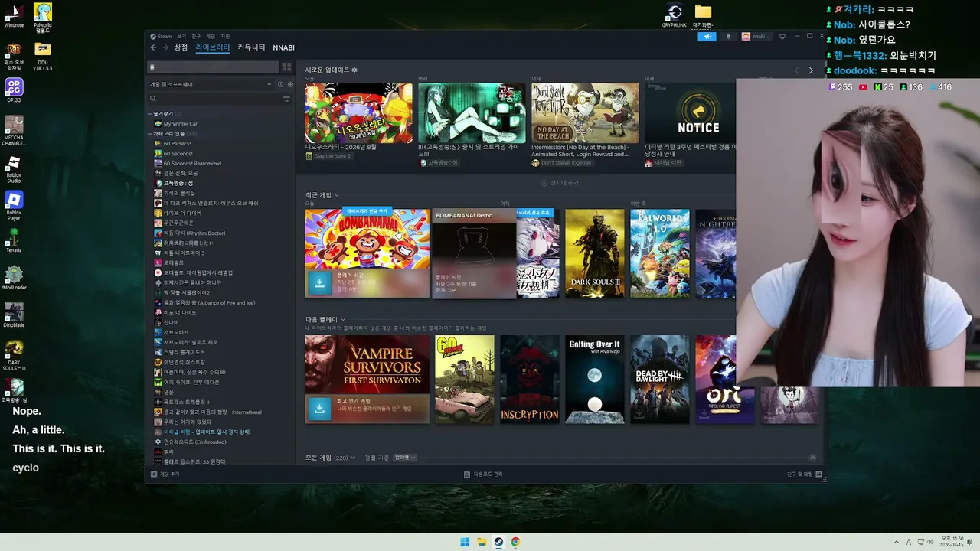This screenshot has width=980, height=551.
Task: Open the PALWORLD 1.0 game cover
Action: coord(660,253)
